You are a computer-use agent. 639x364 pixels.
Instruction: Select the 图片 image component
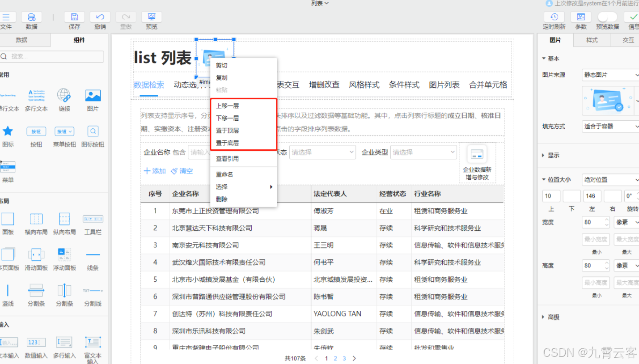(x=93, y=100)
